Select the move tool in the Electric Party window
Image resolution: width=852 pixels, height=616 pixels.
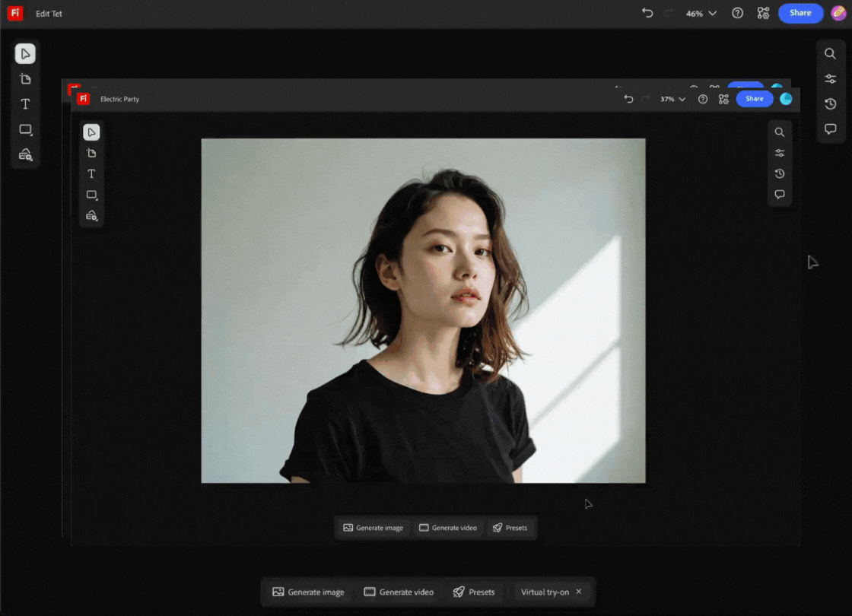(x=91, y=132)
